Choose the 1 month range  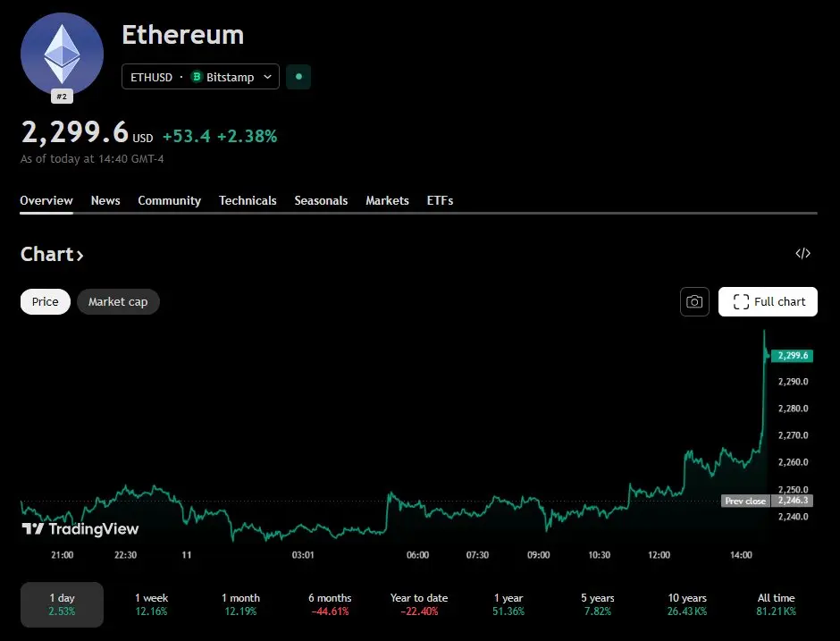click(x=240, y=604)
